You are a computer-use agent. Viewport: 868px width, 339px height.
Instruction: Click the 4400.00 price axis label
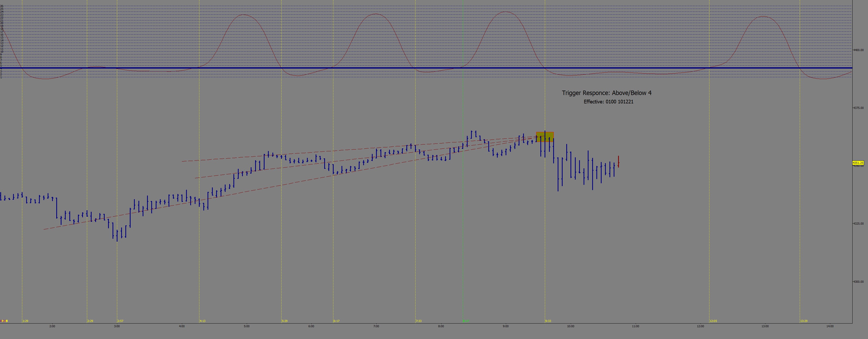[x=858, y=50]
